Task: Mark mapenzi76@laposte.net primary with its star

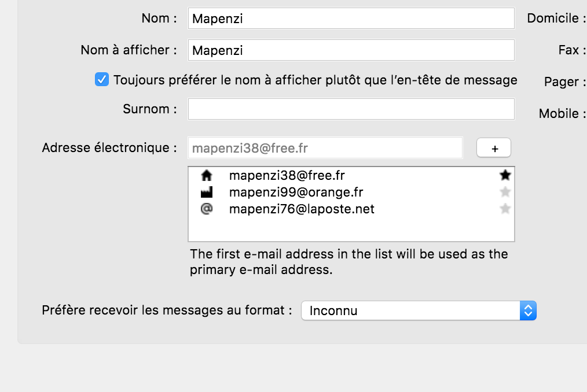Action: [505, 209]
